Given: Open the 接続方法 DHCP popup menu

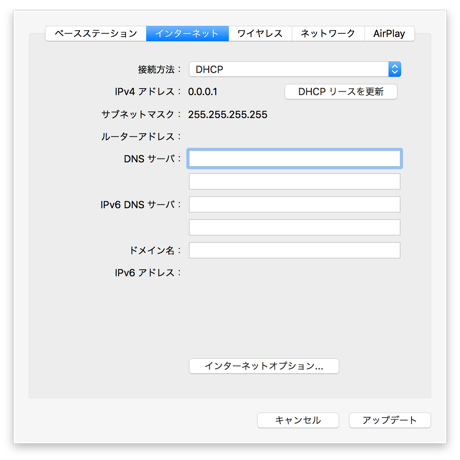Looking at the screenshot, I should click(295, 69).
